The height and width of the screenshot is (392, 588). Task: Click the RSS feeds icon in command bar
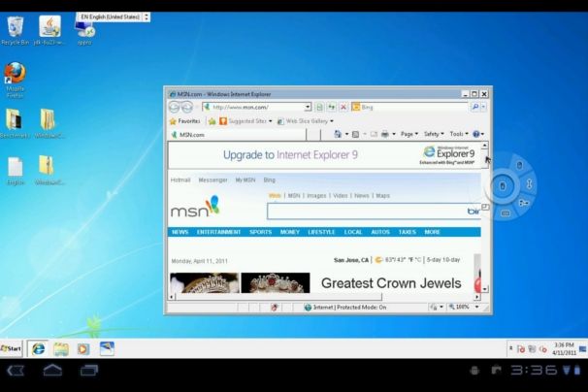(355, 134)
